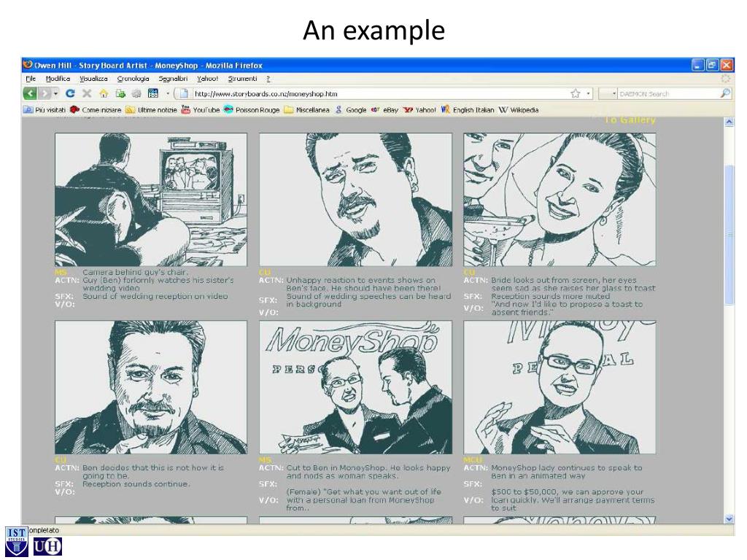Click the Firefox logo in the title bar

tap(28, 65)
